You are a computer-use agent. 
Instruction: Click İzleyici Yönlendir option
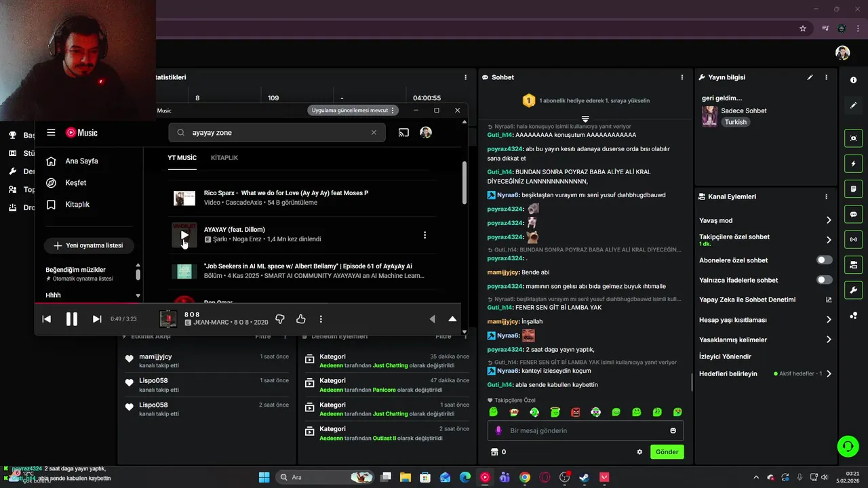[x=725, y=357]
